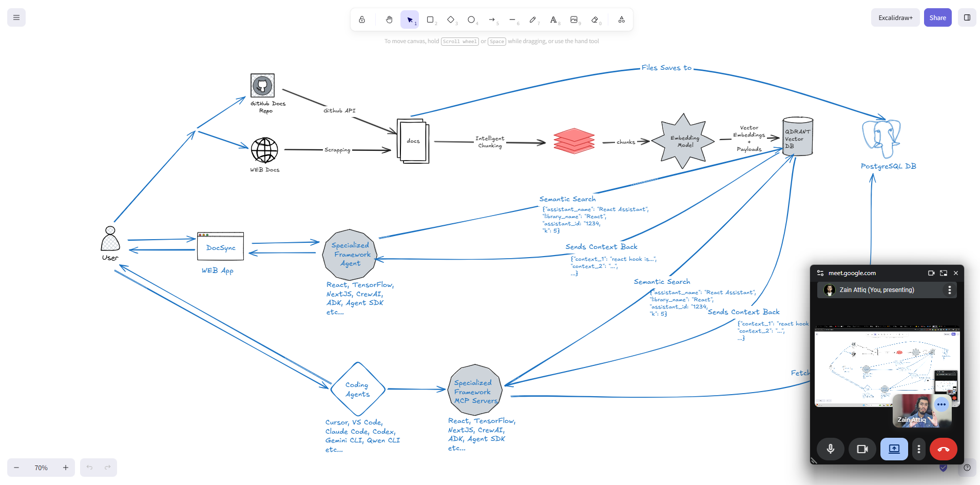Click 'Vector Embeddings + Payloads' label

tap(749, 139)
